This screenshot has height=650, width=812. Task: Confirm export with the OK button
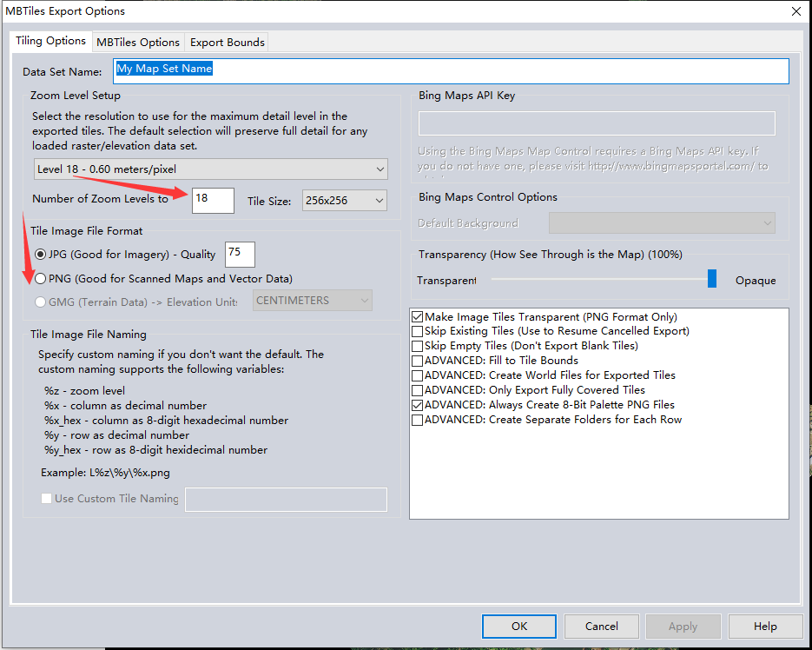[518, 627]
